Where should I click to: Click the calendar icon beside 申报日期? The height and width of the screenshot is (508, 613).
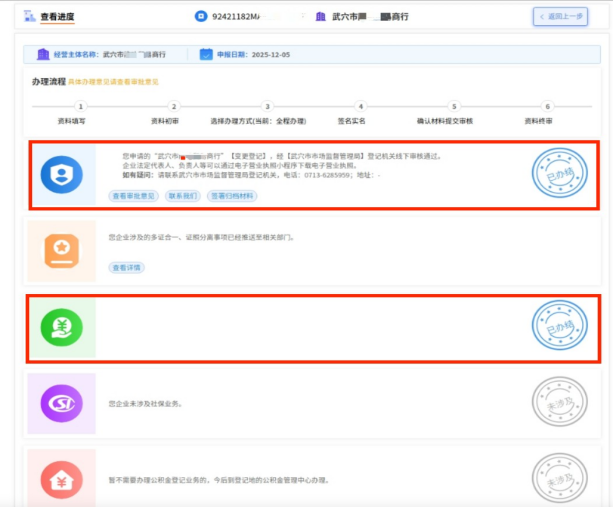206,54
